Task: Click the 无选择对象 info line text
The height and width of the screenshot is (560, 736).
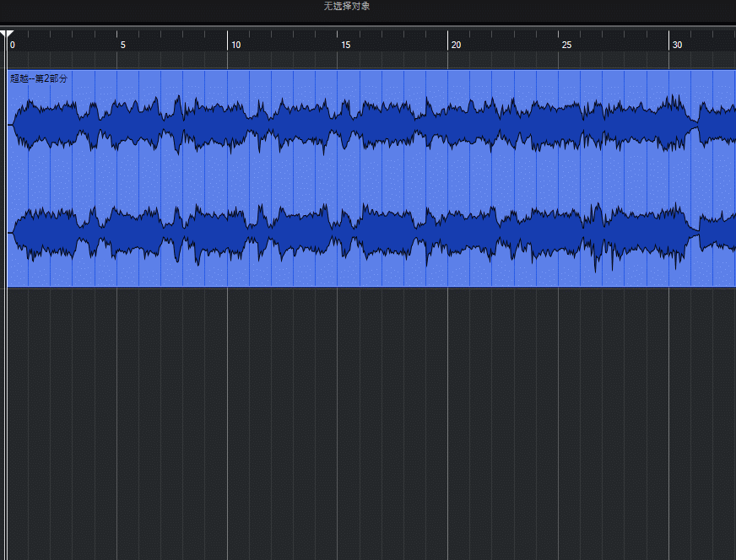Action: coord(347,6)
